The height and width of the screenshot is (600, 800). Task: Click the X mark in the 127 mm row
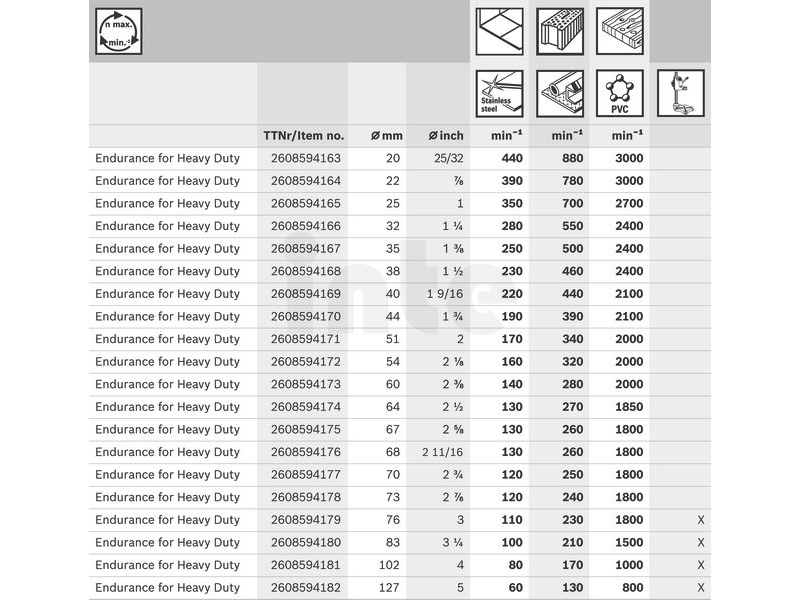pos(701,588)
